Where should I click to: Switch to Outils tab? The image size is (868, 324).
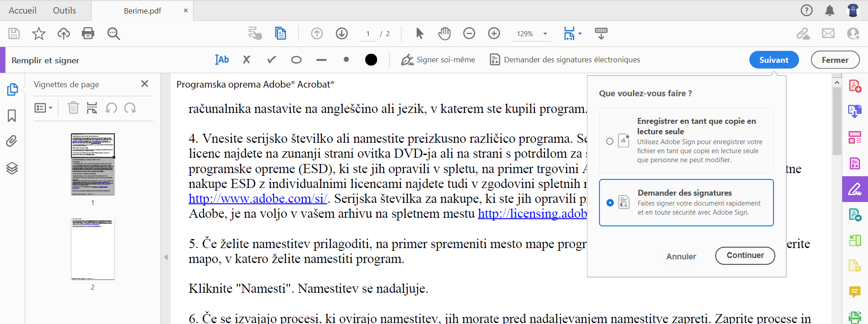click(64, 10)
